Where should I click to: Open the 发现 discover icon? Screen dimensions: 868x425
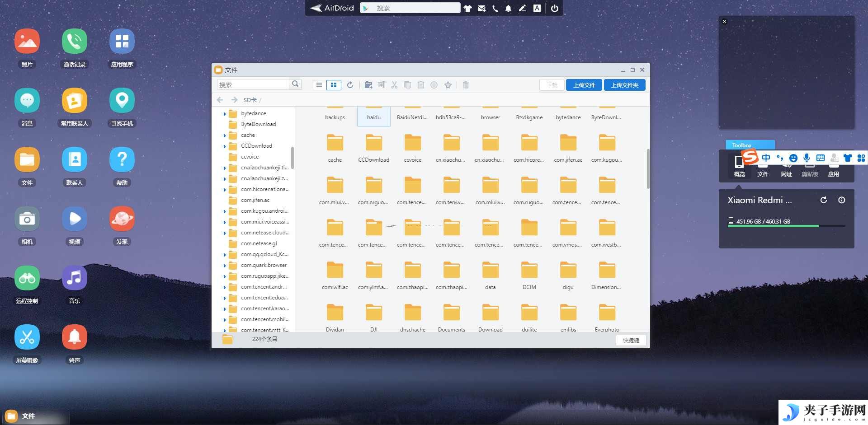coord(122,219)
